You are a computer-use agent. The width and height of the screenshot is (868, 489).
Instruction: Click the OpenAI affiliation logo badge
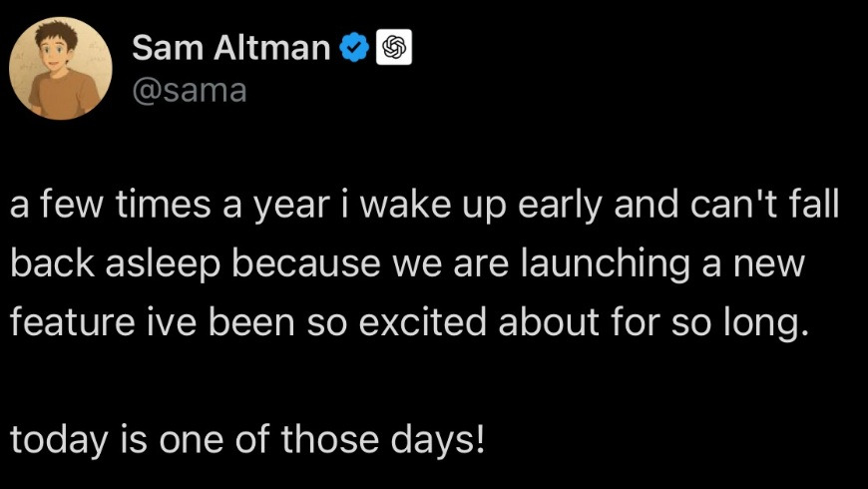click(393, 46)
